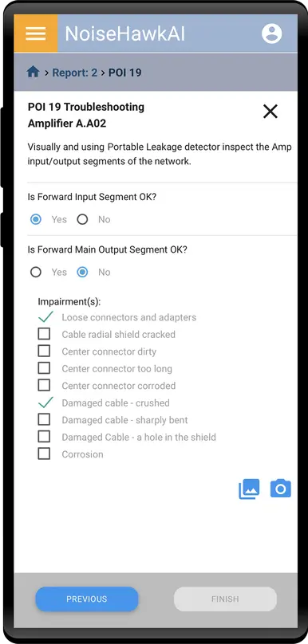Tap the FINISH button
Viewport: 308px width, 644px height.
225,599
